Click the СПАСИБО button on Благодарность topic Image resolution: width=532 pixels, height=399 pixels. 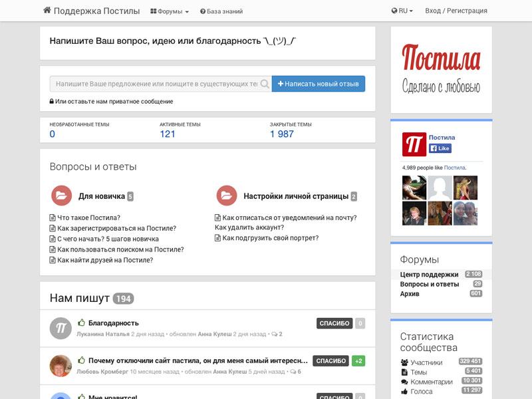pyautogui.click(x=334, y=323)
